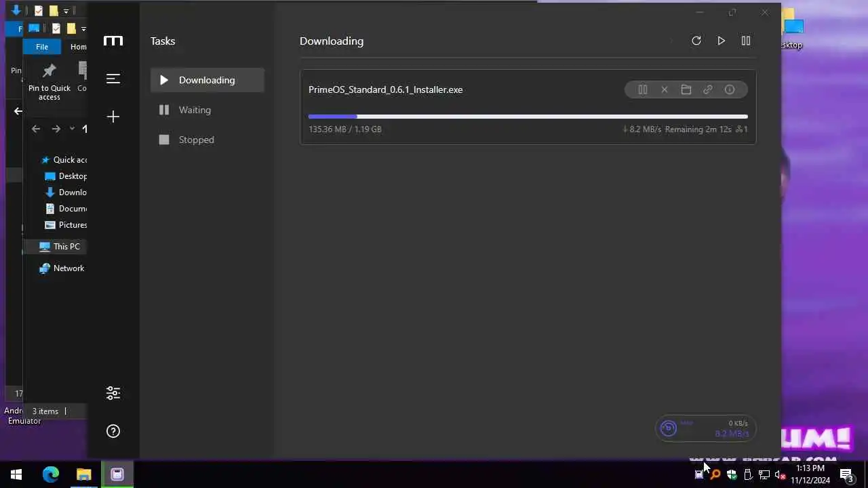Viewport: 868px width, 488px height.
Task: Click the network tray icon
Action: point(764,474)
